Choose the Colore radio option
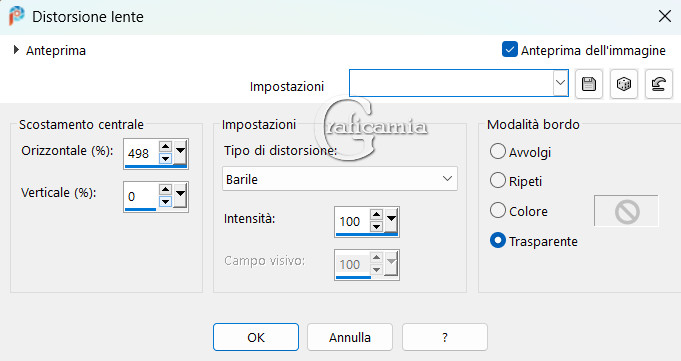Viewport: 681px width, 361px height. [x=498, y=210]
